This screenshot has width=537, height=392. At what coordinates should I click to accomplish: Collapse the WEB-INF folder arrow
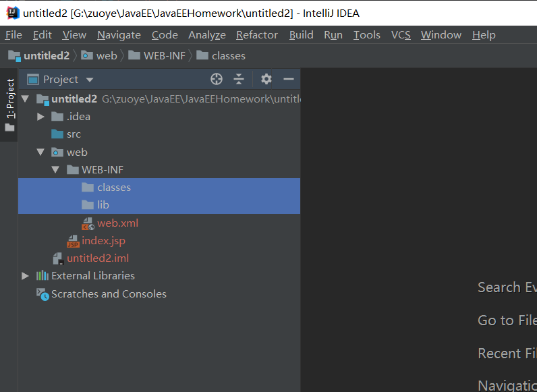(x=55, y=169)
